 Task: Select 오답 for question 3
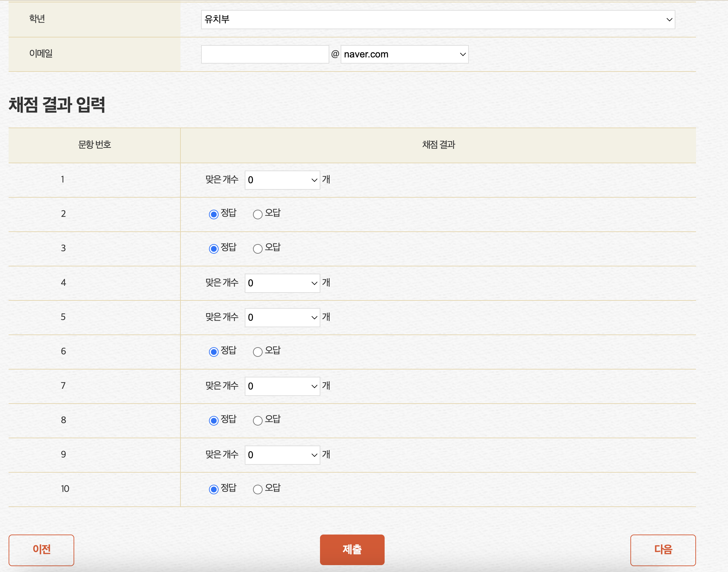coord(257,249)
